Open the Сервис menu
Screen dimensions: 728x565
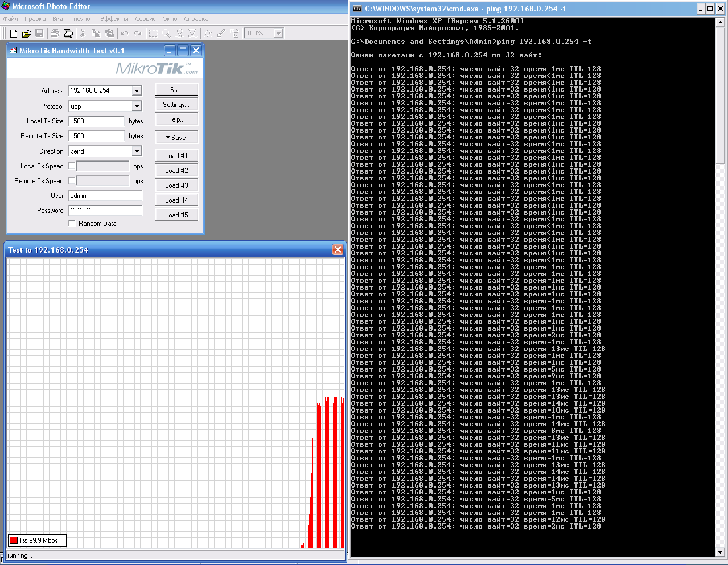[145, 19]
